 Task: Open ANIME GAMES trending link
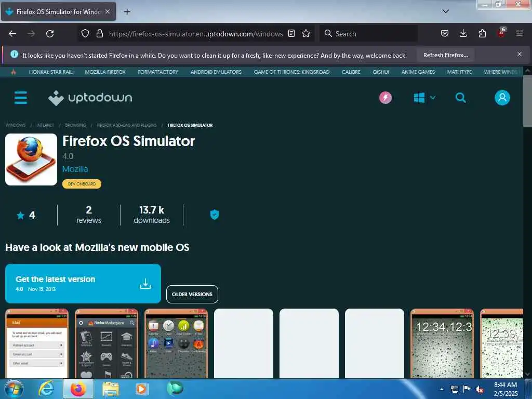[x=418, y=72]
